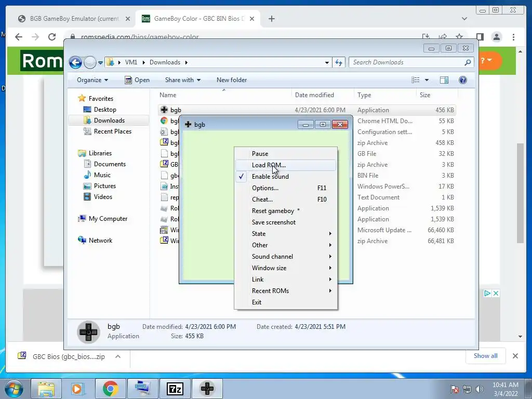Viewport: 532px width, 399px height.
Task: Select My Computer in the navigation pane
Action: 108,219
